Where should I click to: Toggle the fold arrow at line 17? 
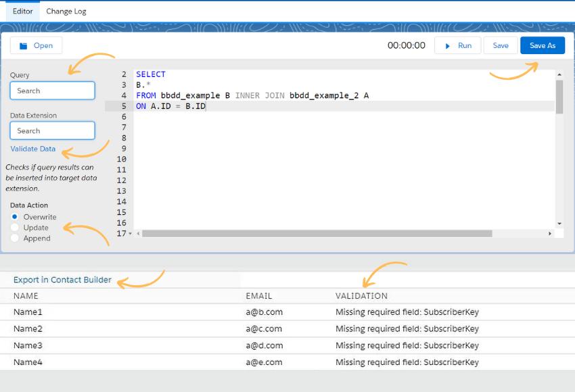pyautogui.click(x=130, y=233)
